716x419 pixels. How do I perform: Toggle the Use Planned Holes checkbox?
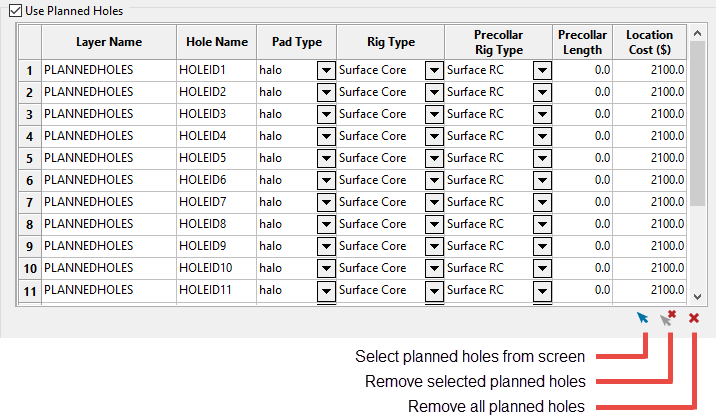16,10
